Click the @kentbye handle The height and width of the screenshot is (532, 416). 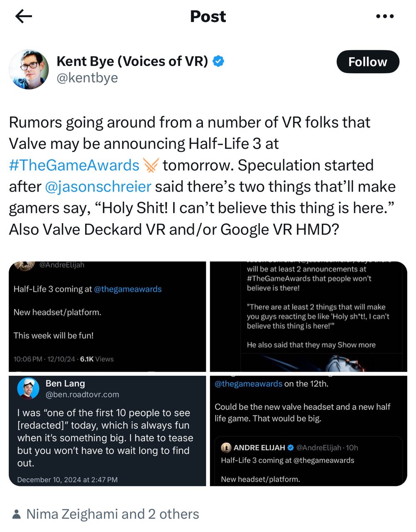click(87, 78)
